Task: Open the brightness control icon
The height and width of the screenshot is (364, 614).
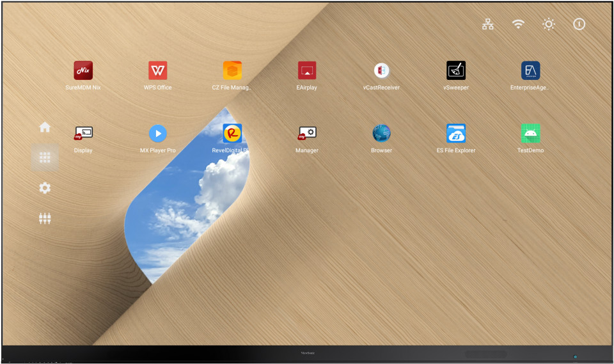Action: click(x=548, y=24)
